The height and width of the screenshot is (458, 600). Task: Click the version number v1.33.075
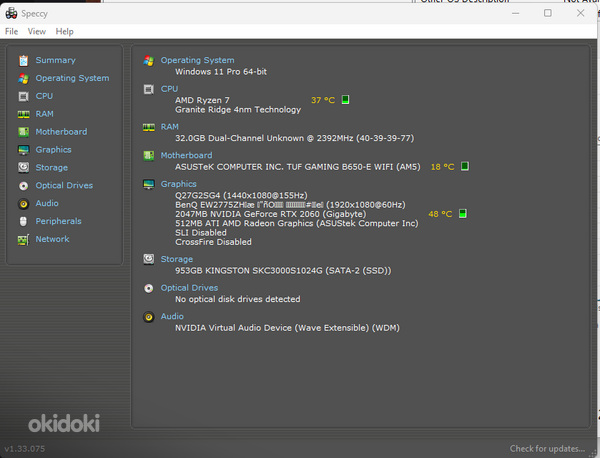[24, 449]
